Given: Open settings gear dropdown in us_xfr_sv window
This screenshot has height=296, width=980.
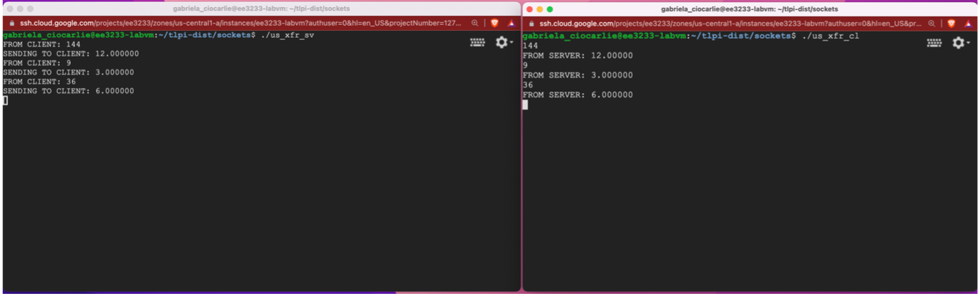Looking at the screenshot, I should (x=504, y=43).
